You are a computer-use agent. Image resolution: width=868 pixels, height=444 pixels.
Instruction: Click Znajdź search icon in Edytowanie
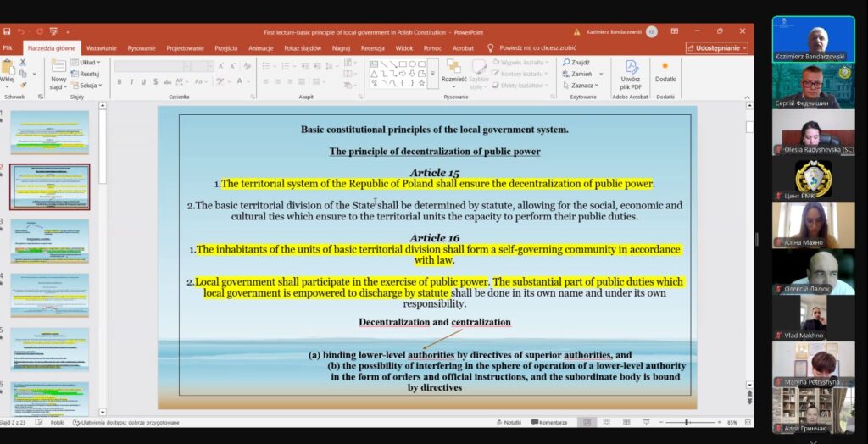(x=576, y=62)
